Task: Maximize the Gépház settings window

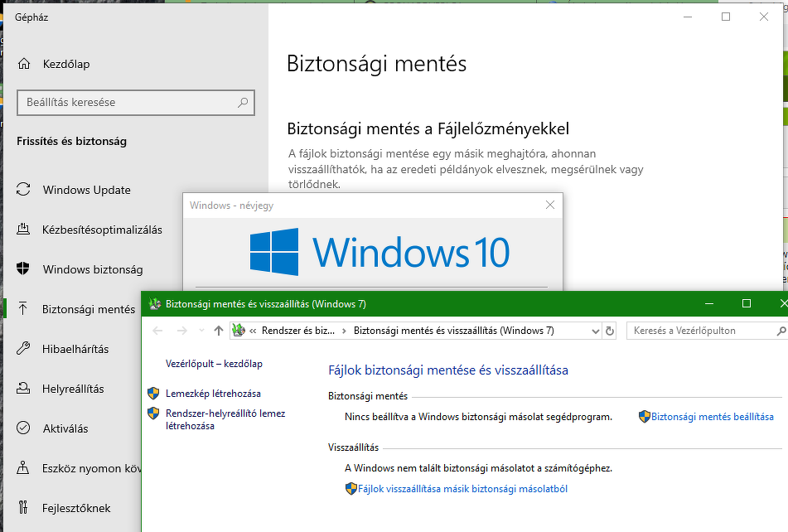Action: (x=726, y=17)
